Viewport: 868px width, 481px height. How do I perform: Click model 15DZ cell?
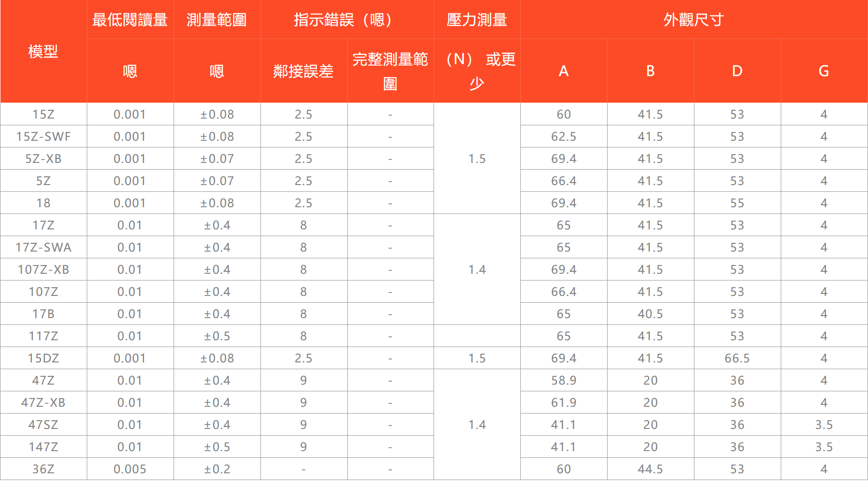click(x=43, y=358)
